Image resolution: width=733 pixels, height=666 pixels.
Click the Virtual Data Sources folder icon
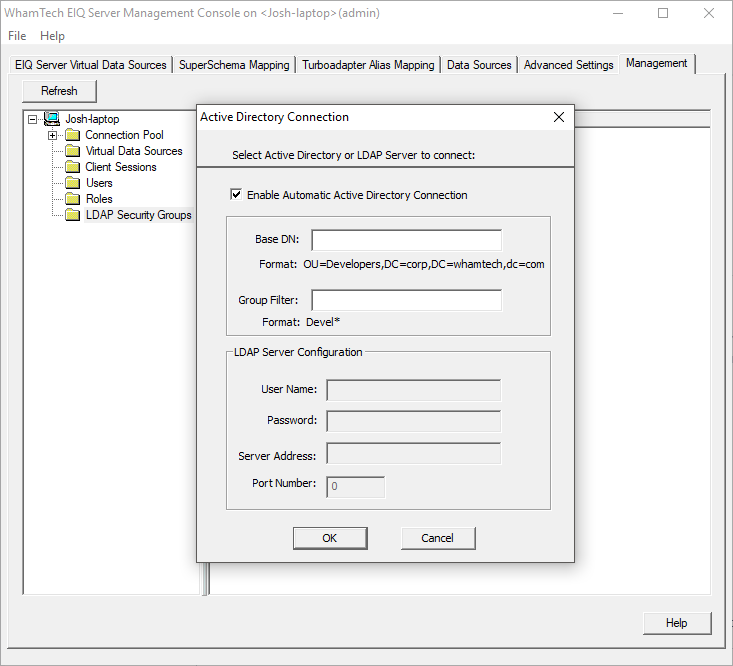[x=72, y=151]
